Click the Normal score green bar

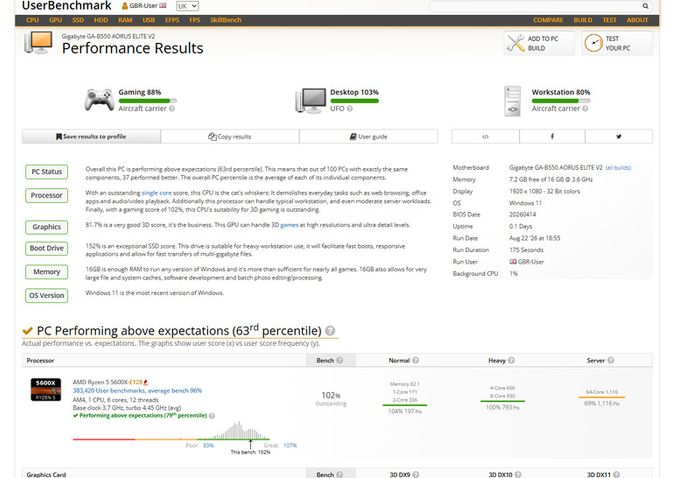pyautogui.click(x=404, y=405)
